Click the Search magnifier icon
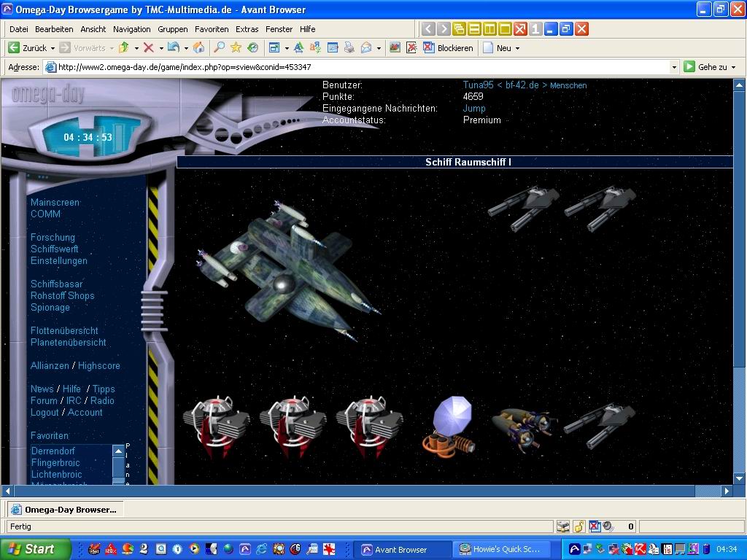Image resolution: width=747 pixels, height=560 pixels. point(219,47)
